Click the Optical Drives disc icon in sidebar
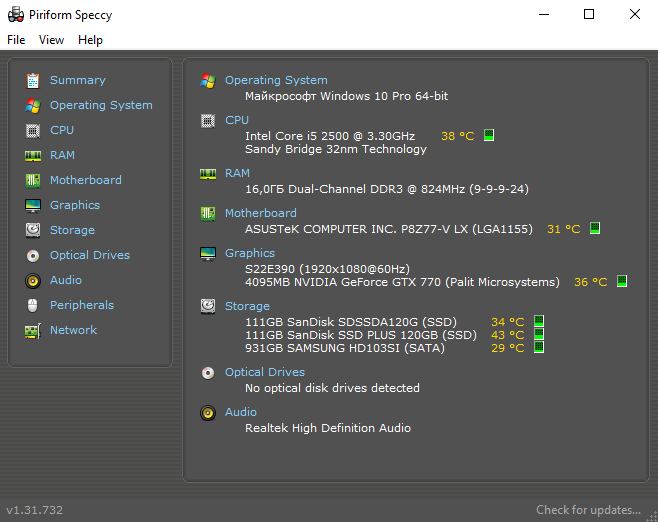658x522 pixels. click(x=33, y=256)
